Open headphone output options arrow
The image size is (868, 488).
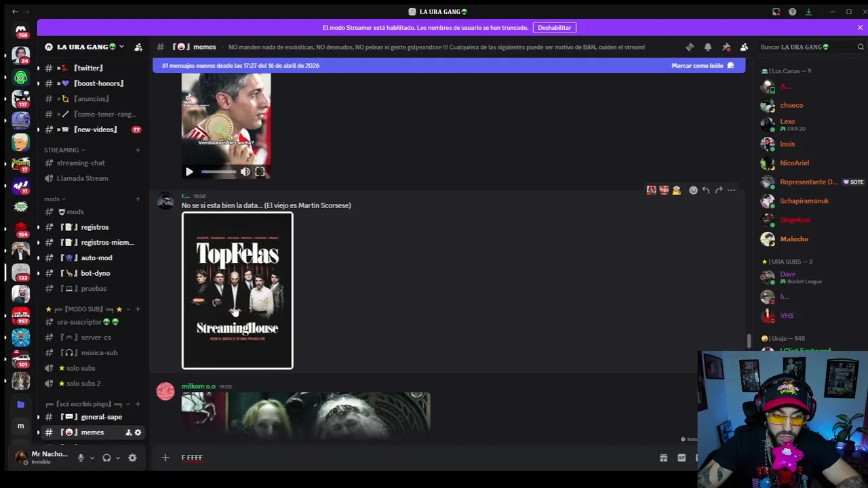118,457
